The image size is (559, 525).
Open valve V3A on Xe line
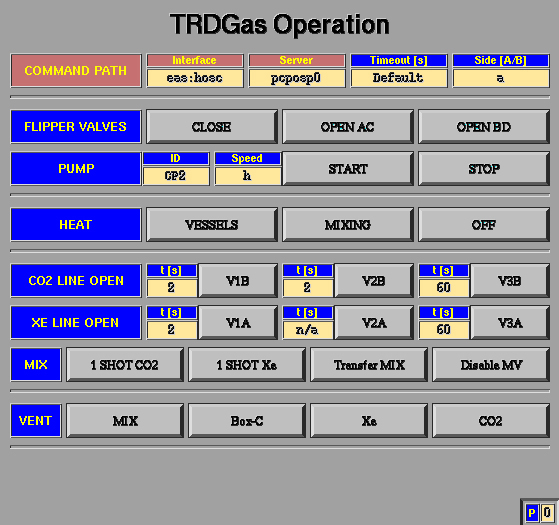pyautogui.click(x=510, y=323)
